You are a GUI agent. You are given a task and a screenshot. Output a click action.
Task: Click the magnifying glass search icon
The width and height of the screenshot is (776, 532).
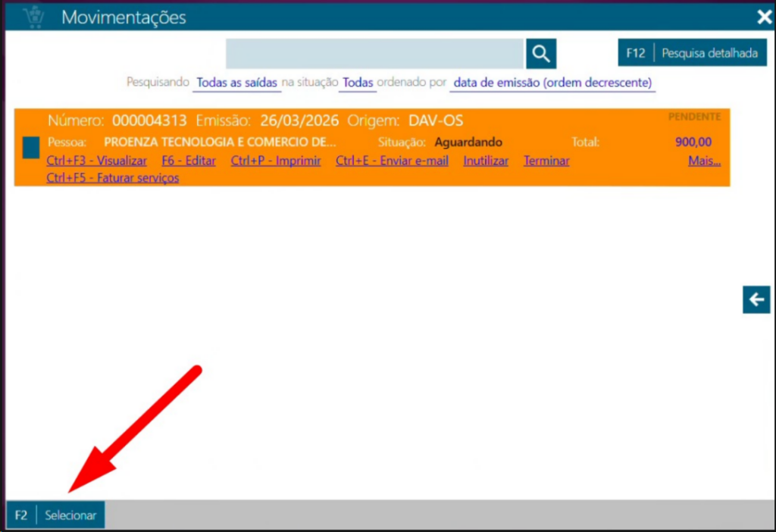click(540, 54)
